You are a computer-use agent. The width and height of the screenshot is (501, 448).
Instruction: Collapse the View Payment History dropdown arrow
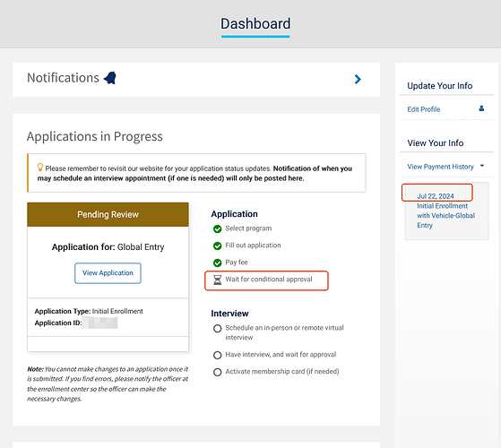[x=482, y=166]
